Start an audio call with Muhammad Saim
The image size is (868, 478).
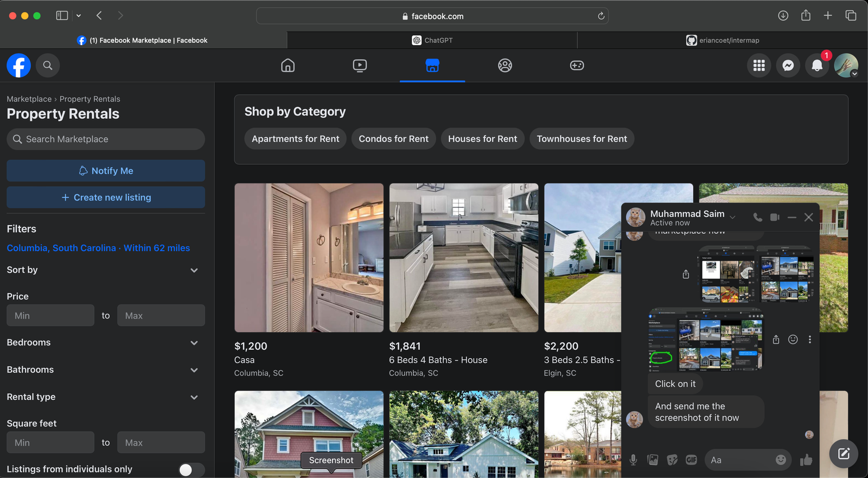[758, 217]
